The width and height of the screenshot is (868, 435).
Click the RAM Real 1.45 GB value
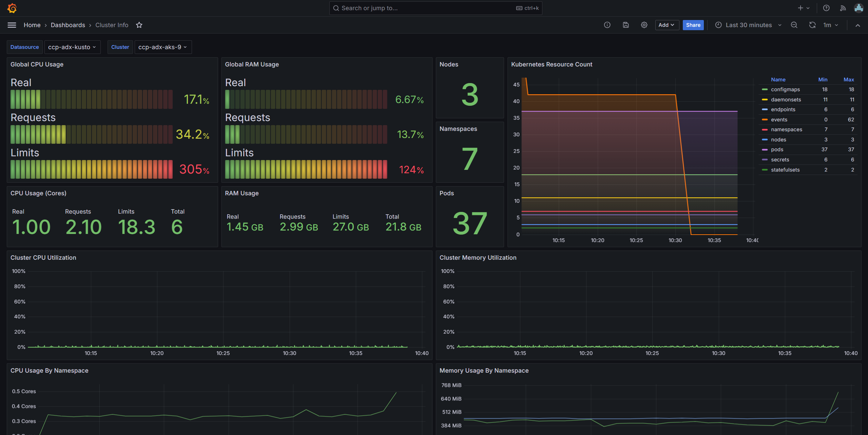[x=245, y=227]
